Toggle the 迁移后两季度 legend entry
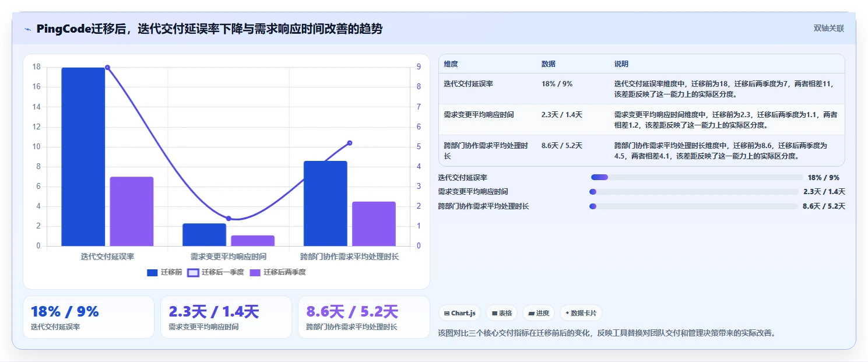The height and width of the screenshot is (362, 868). pos(277,272)
